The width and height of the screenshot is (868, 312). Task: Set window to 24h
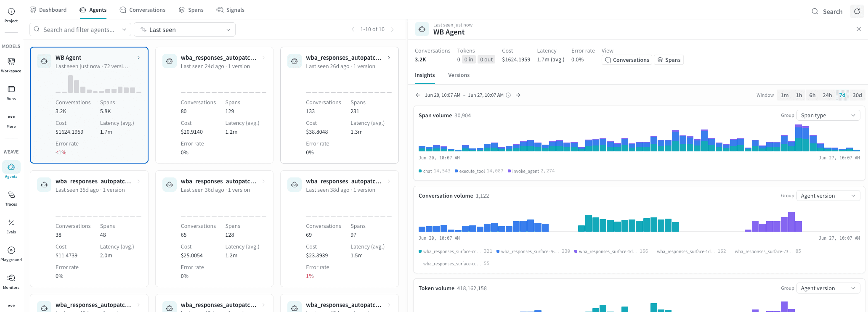(x=827, y=95)
